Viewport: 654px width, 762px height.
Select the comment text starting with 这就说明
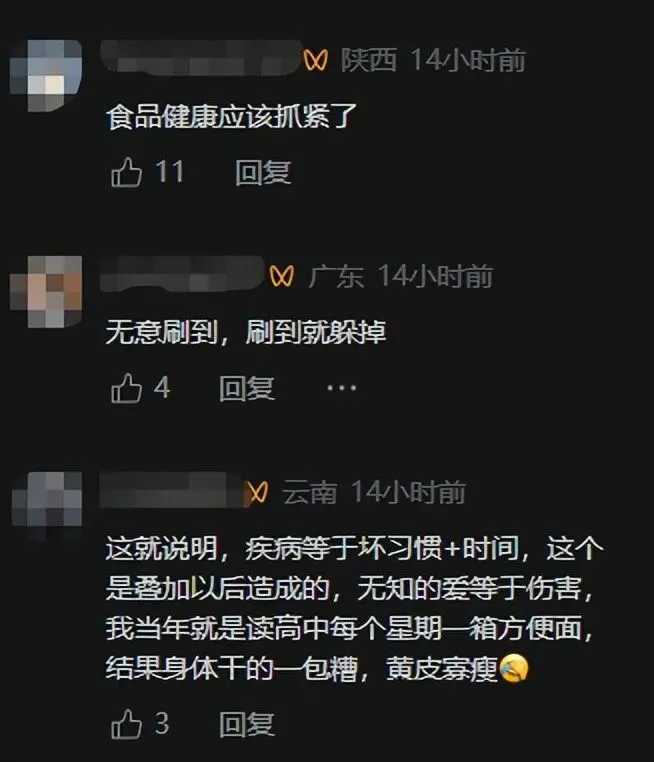(x=355, y=609)
